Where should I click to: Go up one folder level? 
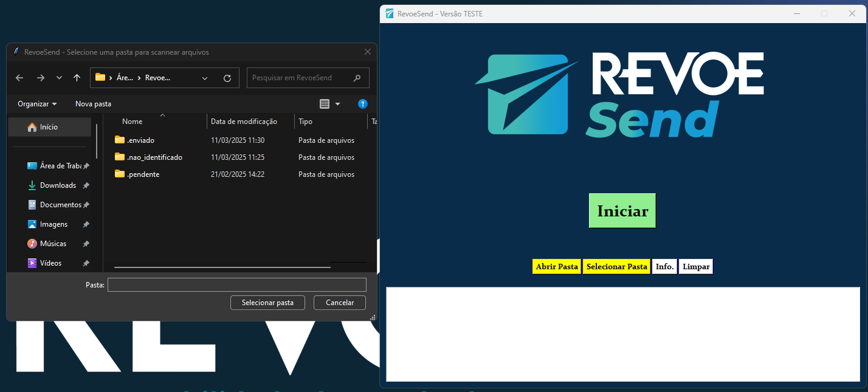77,78
